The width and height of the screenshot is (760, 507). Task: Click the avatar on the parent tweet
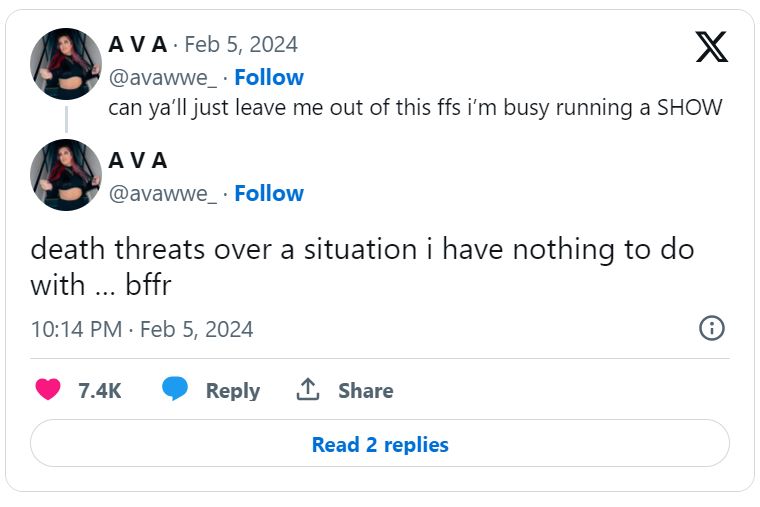point(66,64)
